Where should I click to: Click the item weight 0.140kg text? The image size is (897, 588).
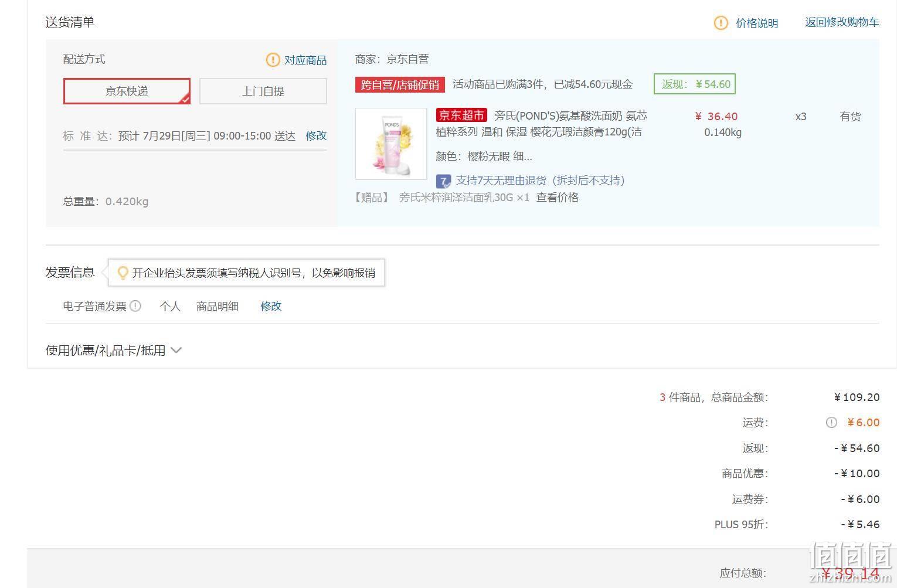click(723, 132)
